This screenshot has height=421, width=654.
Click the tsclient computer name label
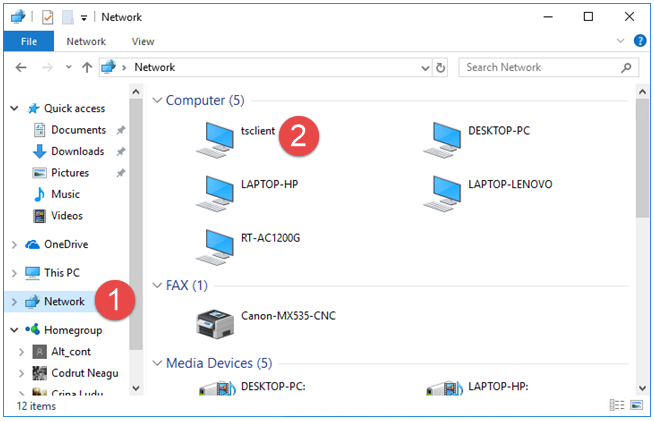(x=257, y=131)
